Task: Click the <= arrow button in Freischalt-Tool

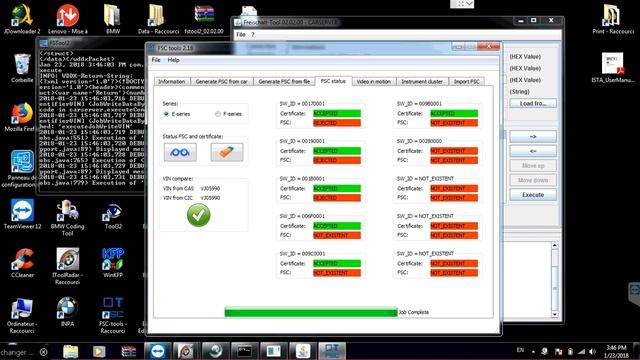Action: tap(533, 151)
